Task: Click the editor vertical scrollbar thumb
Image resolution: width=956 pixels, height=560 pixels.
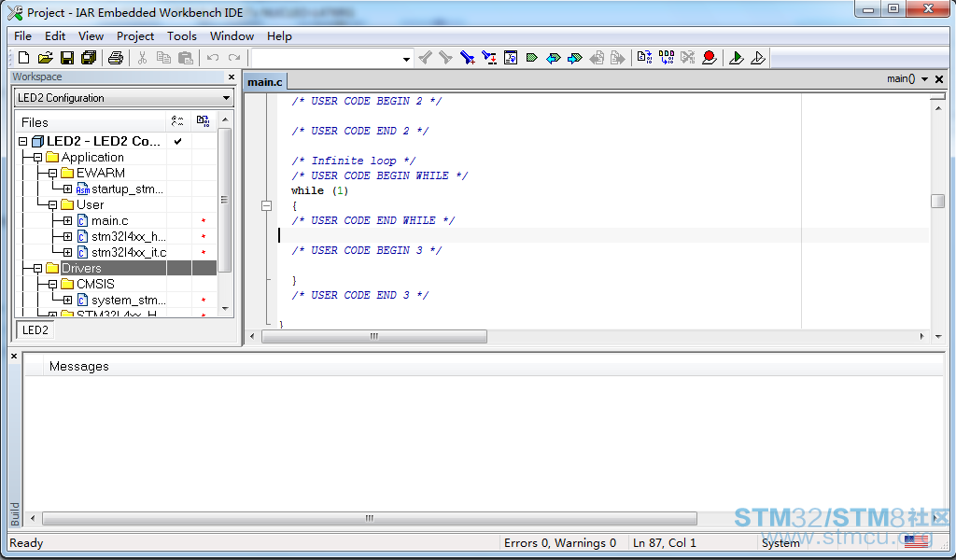Action: pos(937,201)
